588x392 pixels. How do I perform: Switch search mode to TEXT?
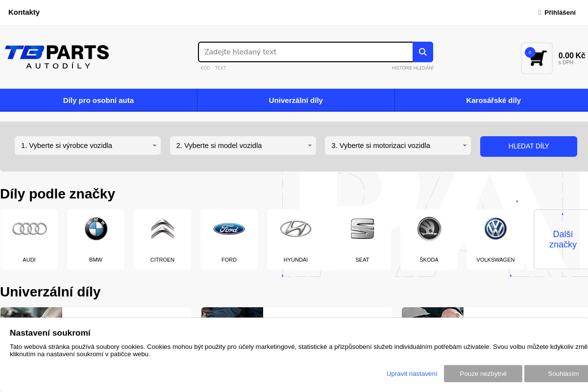tap(220, 68)
